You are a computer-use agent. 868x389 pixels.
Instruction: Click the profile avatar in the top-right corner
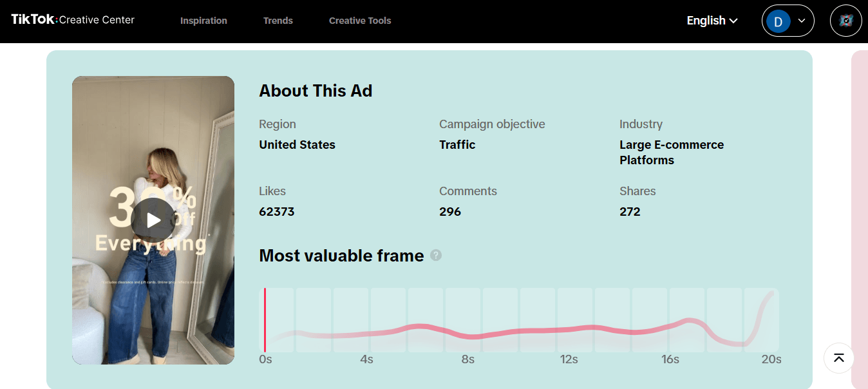pyautogui.click(x=845, y=20)
